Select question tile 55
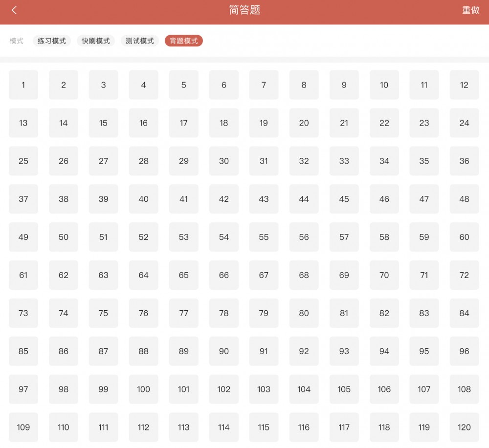 pyautogui.click(x=264, y=237)
